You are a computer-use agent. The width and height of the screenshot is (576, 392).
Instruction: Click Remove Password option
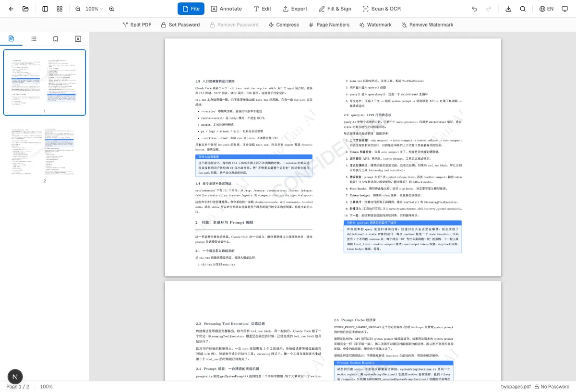[234, 25]
